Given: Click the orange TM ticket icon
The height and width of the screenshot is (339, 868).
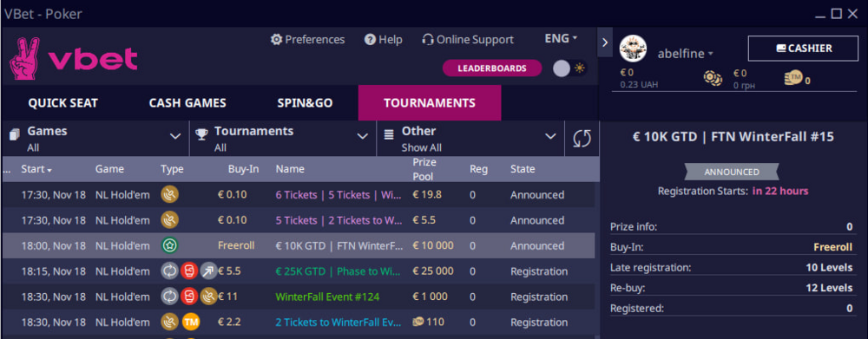Looking at the screenshot, I should pyautogui.click(x=191, y=322).
